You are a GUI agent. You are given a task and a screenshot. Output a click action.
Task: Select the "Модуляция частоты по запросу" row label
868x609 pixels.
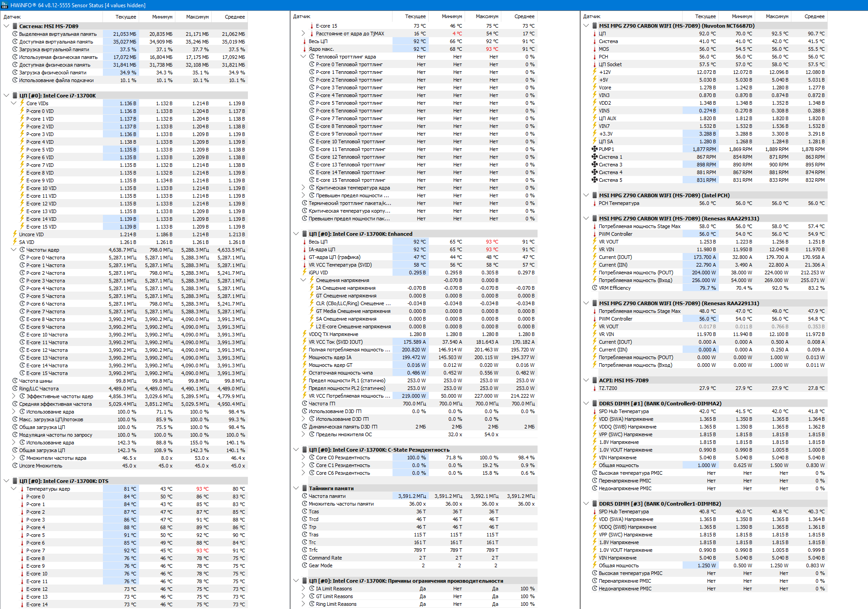point(56,435)
